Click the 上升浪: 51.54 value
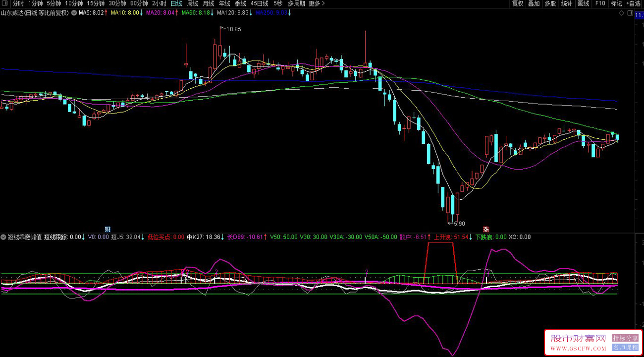 coord(451,237)
